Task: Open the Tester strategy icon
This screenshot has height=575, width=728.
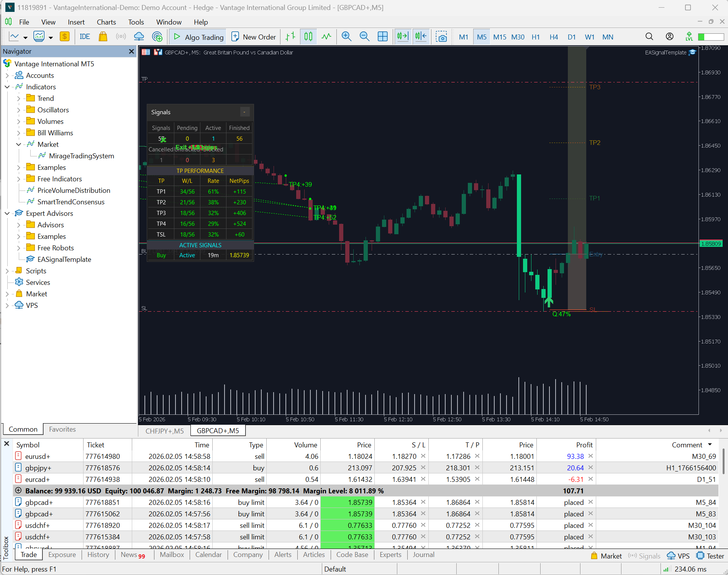Action: coord(710,556)
